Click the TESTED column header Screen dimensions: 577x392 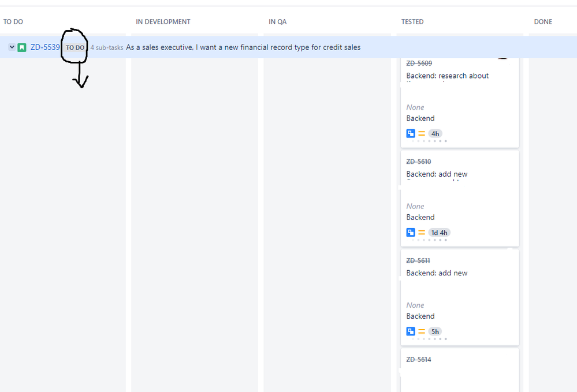[412, 22]
